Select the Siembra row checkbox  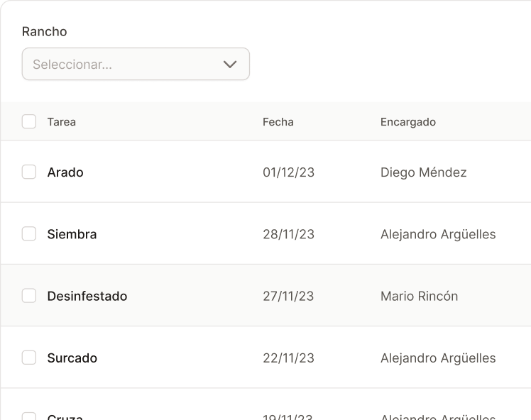[29, 233]
